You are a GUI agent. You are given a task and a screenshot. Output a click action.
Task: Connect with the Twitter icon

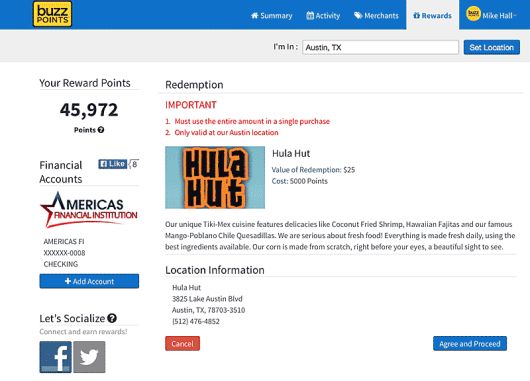[89, 357]
